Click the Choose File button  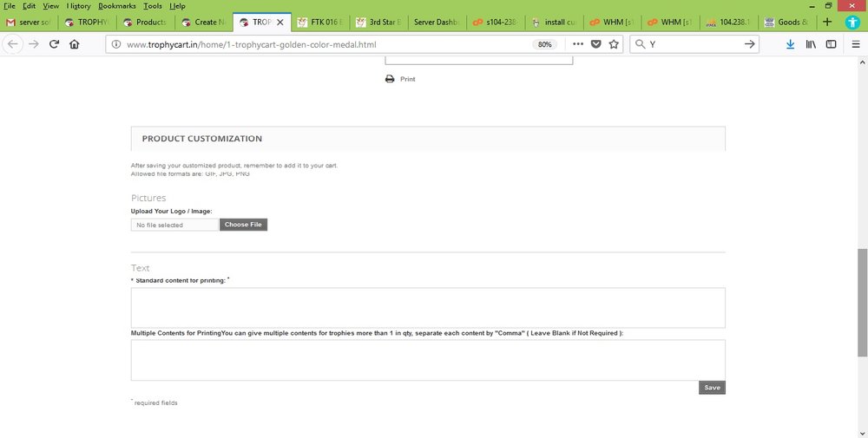[244, 225]
